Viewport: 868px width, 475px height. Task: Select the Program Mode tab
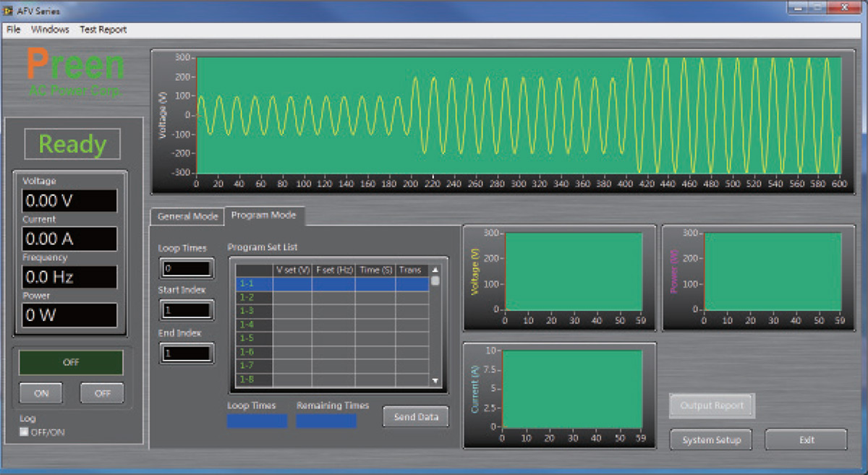263,215
